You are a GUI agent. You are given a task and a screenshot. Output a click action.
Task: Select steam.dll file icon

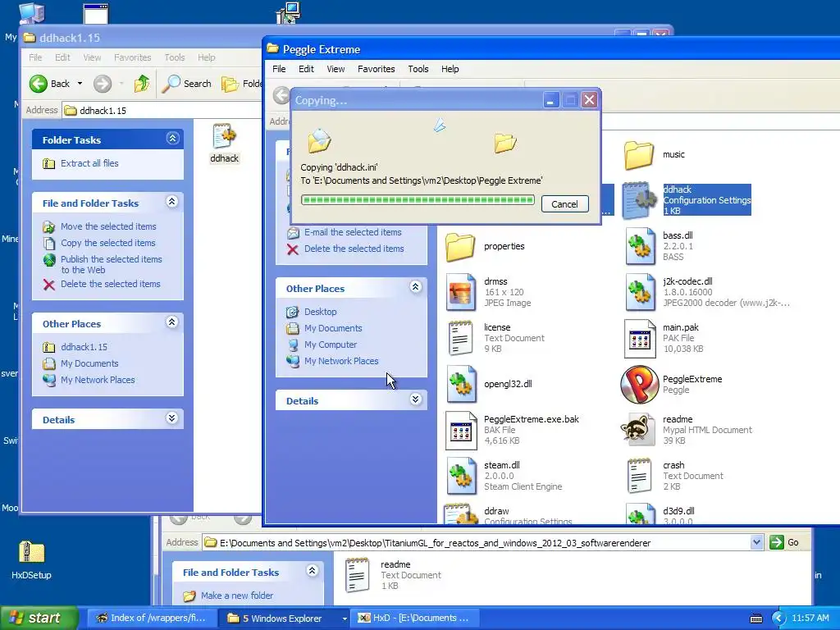[461, 476]
